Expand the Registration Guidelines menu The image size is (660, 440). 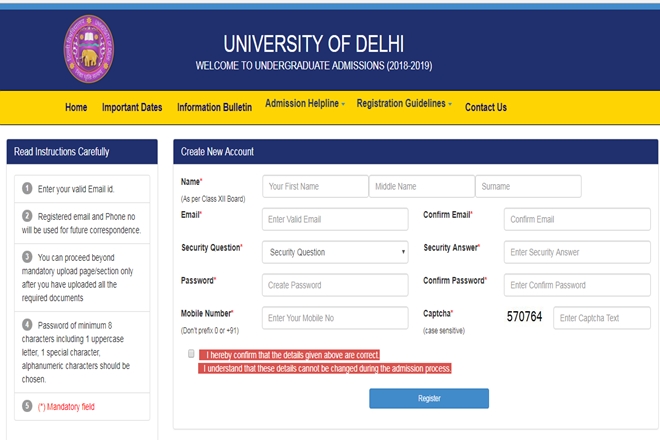pos(404,104)
